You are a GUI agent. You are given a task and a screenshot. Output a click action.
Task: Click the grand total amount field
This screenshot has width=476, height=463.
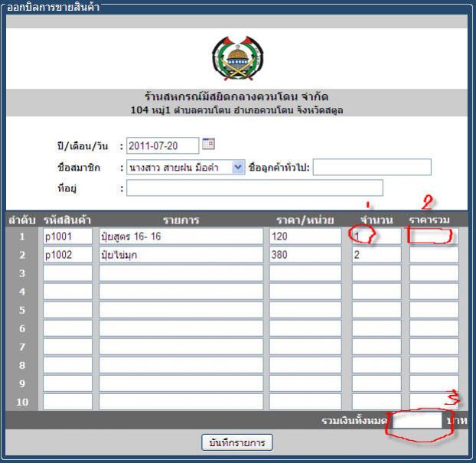(x=417, y=420)
